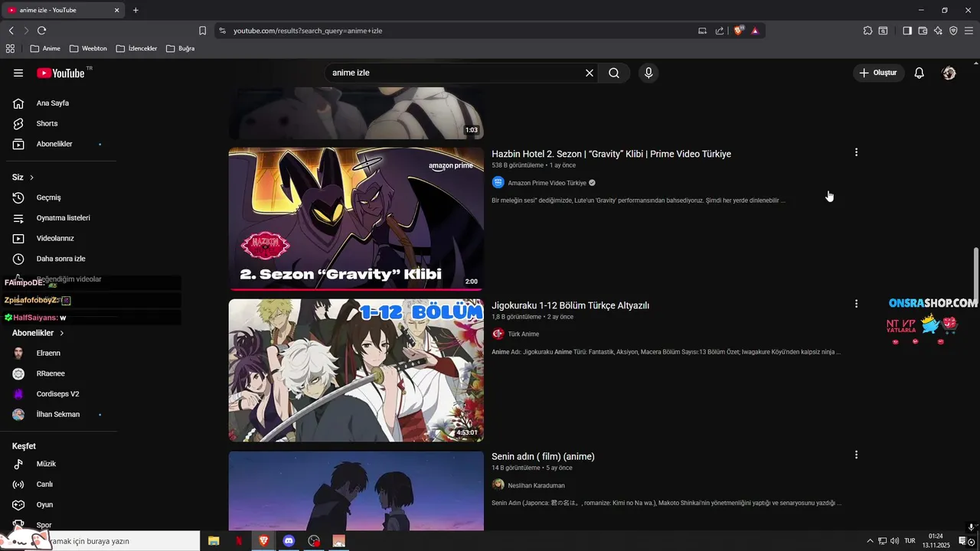Play the Jigokuraku 1-12 Bölüm thumbnail

point(356,370)
